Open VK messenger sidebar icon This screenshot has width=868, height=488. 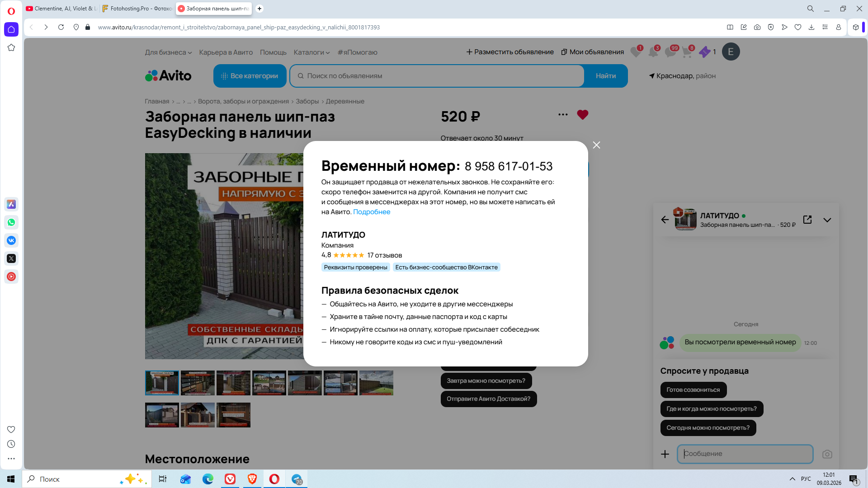(11, 240)
